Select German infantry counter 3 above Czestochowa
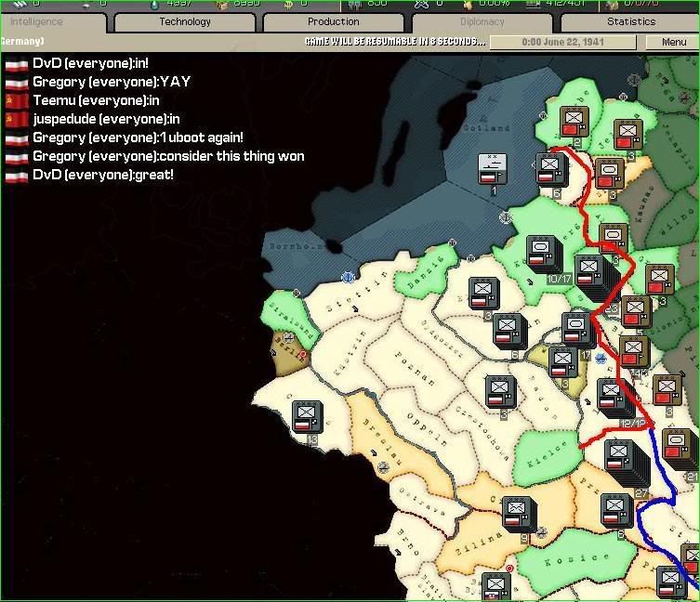The height and width of the screenshot is (602, 700). point(501,391)
